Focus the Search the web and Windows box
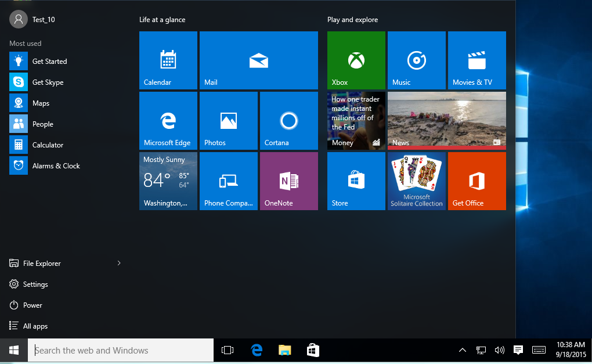Viewport: 592px width, 364px height. [121, 351]
